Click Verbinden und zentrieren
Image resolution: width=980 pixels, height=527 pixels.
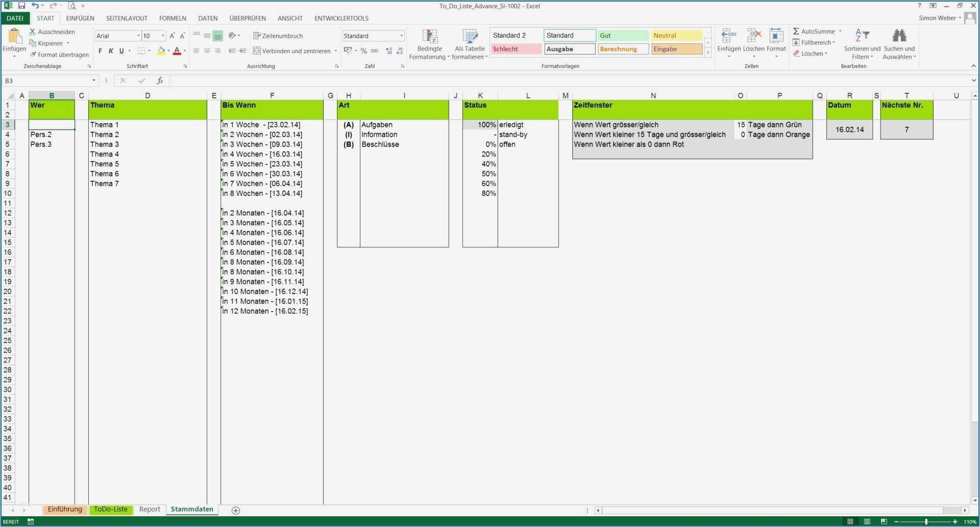[291, 51]
